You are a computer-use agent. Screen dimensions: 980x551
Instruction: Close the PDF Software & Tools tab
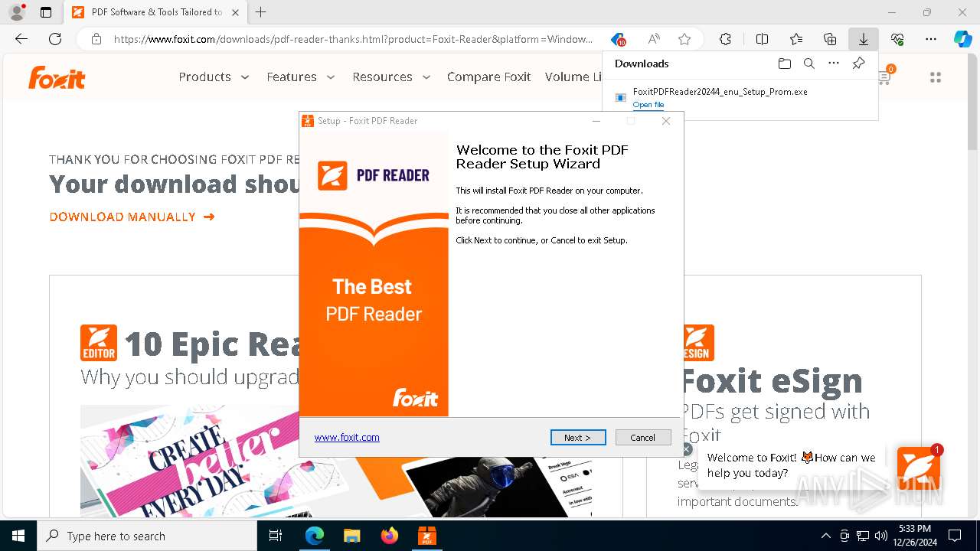(x=235, y=12)
